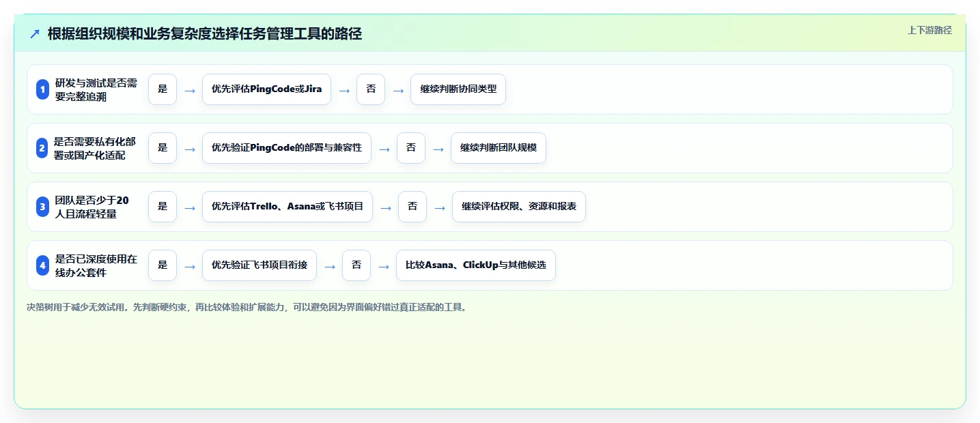The image size is (980, 423).
Task: Open 继续判断团队规模 box
Action: pyautogui.click(x=499, y=148)
